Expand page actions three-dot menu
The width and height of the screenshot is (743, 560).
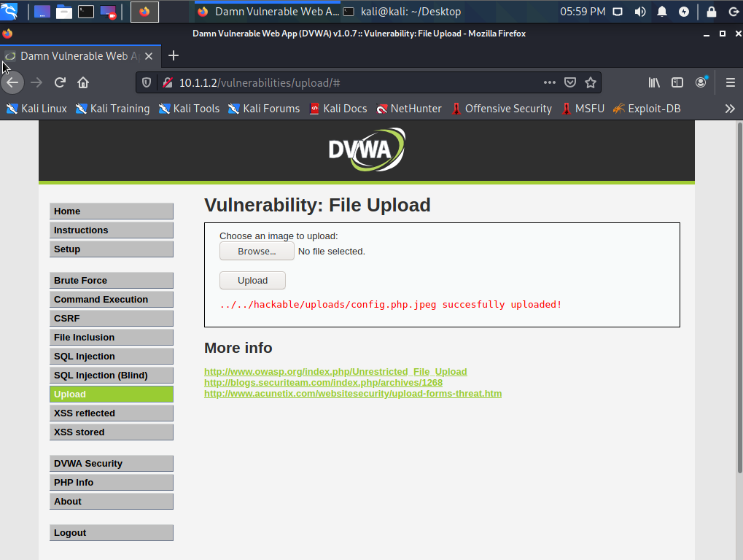point(550,82)
